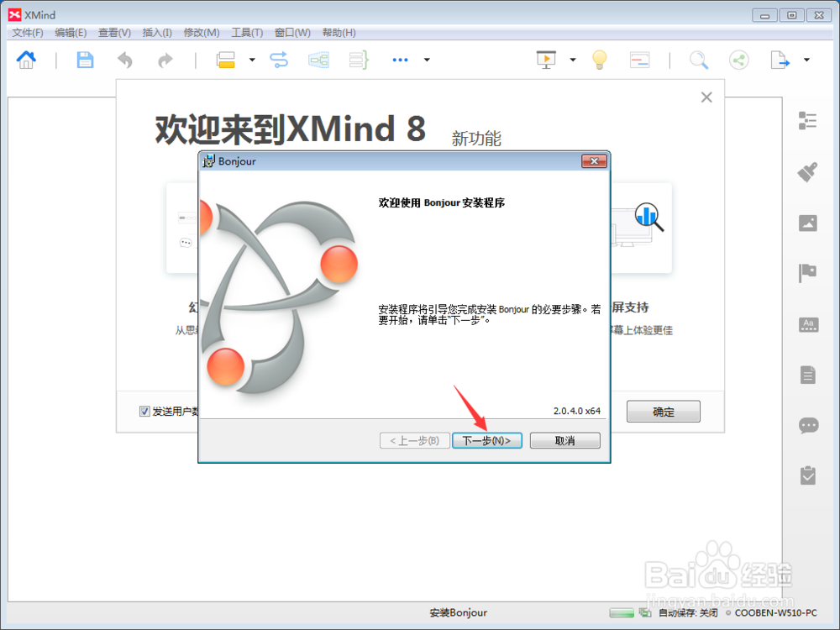This screenshot has width=840, height=630.
Task: Close the XMind 8 welcome panel
Action: 706,97
